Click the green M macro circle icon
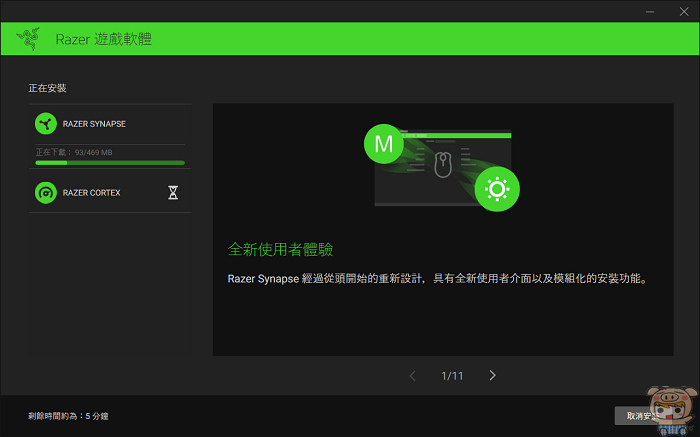The width and height of the screenshot is (700, 437). (x=383, y=144)
